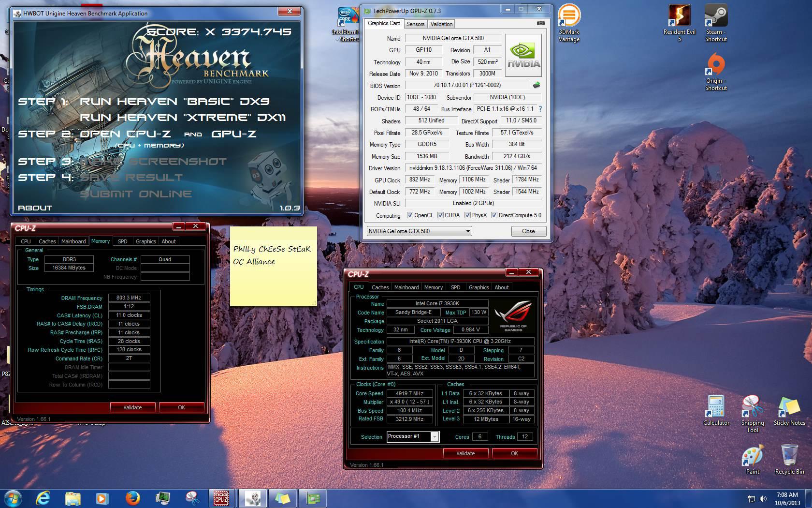Viewport: 812px width, 508px height.
Task: Open the IntelBurnTest desktop shortcut
Action: point(348,24)
